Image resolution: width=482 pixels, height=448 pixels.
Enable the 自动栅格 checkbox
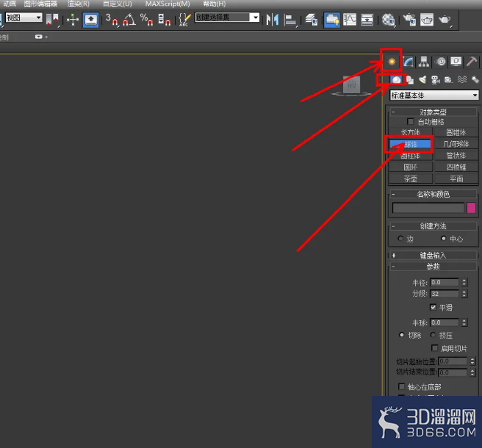[410, 122]
